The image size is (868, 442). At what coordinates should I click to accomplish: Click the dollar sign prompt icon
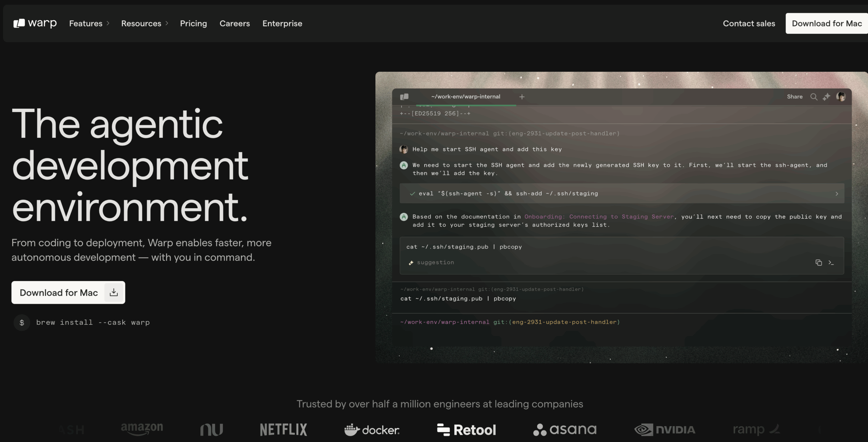tap(22, 322)
